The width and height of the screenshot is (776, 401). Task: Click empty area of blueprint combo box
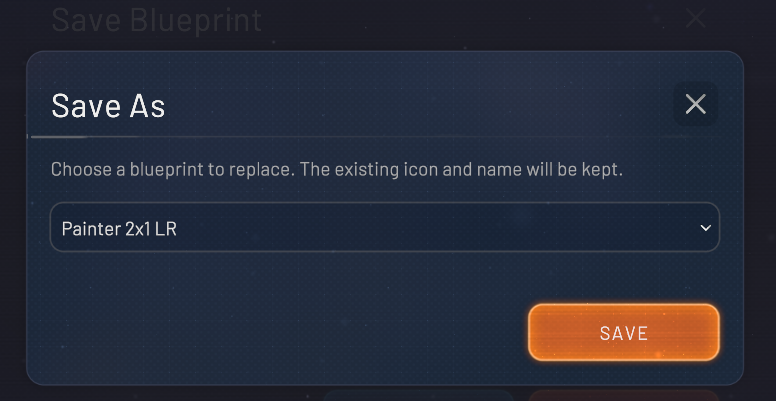[x=436, y=227]
